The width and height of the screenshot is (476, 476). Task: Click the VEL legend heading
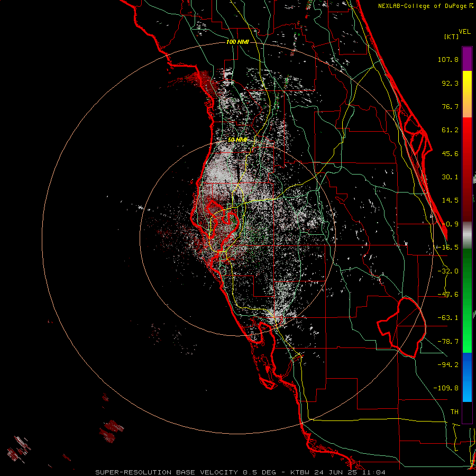pyautogui.click(x=464, y=32)
